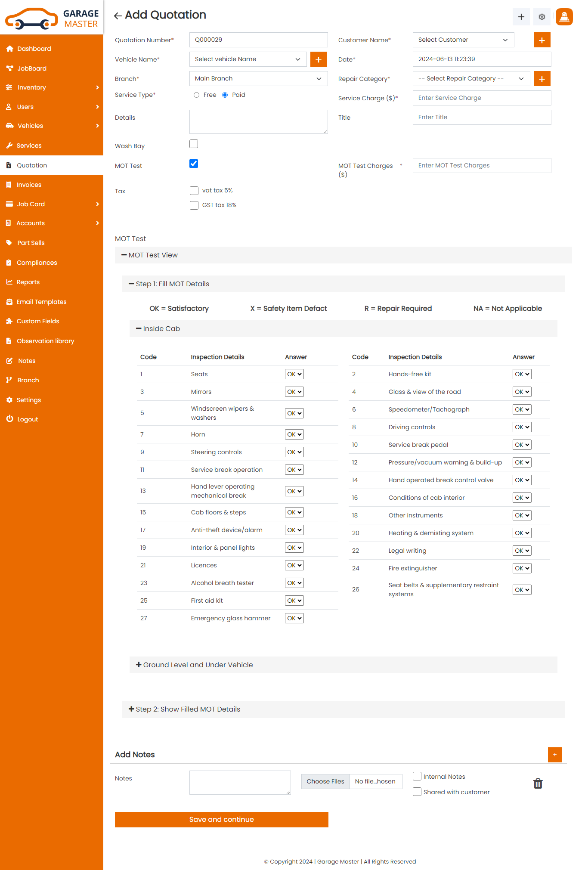Click the Save and continue button
This screenshot has width=588, height=870.
pyautogui.click(x=221, y=819)
